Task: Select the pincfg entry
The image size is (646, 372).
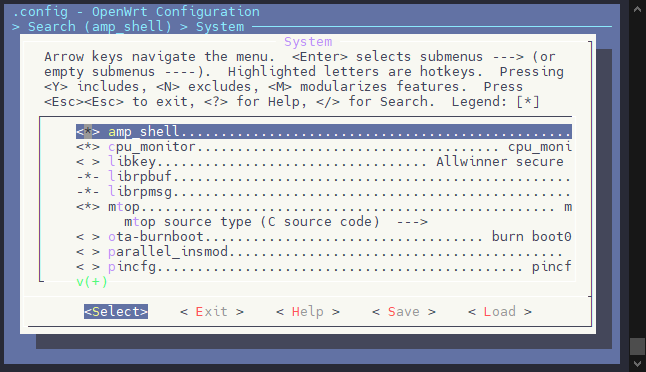Action: [324, 267]
